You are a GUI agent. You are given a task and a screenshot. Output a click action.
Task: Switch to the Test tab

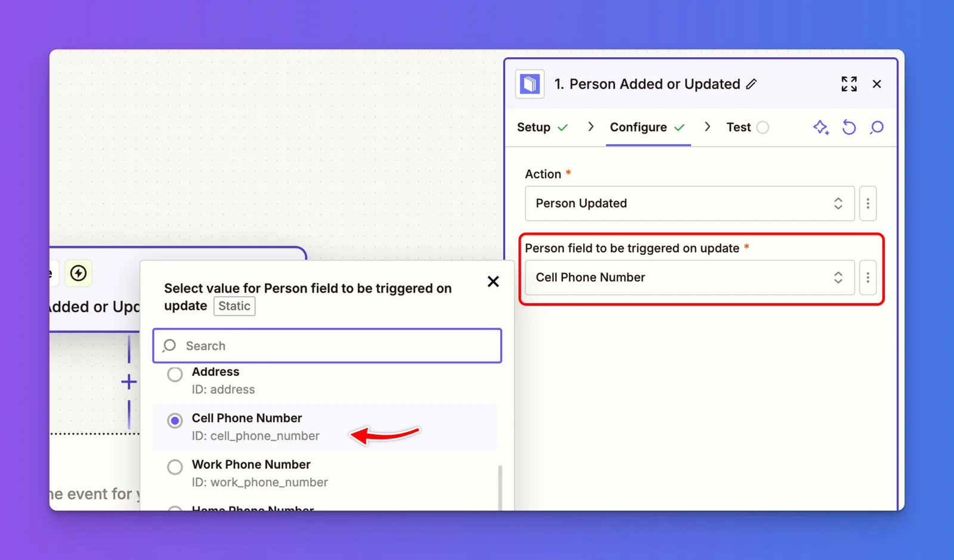coord(747,127)
